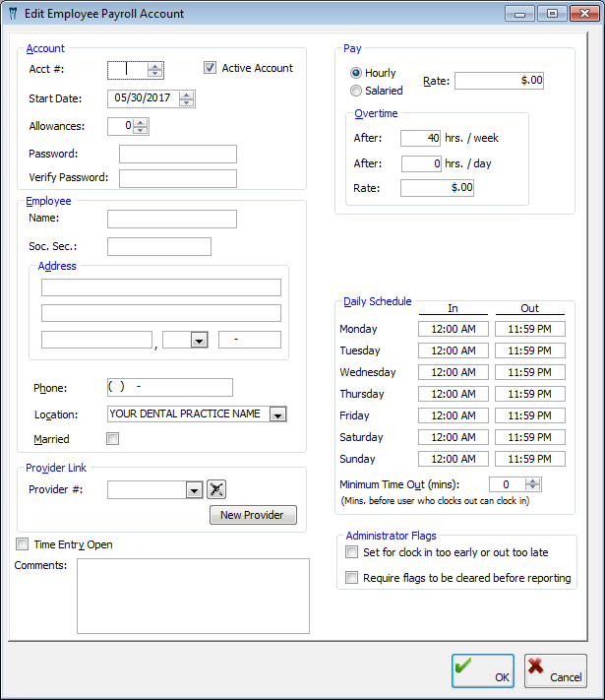Click Thursday In time field
The width and height of the screenshot is (605, 700).
(x=454, y=394)
